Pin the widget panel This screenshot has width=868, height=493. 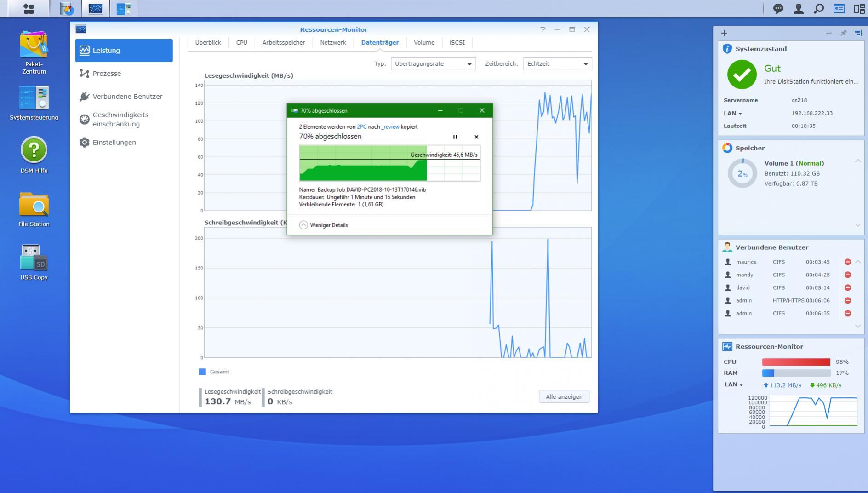[843, 33]
